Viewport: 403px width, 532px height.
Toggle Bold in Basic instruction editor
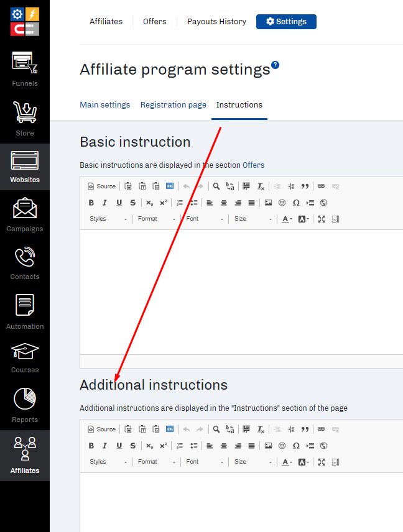tap(91, 203)
